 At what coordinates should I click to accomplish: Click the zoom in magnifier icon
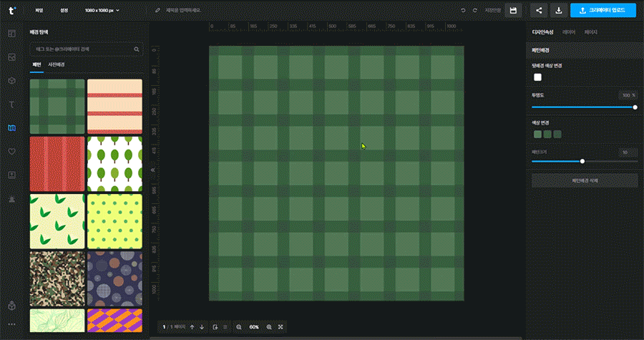point(269,327)
